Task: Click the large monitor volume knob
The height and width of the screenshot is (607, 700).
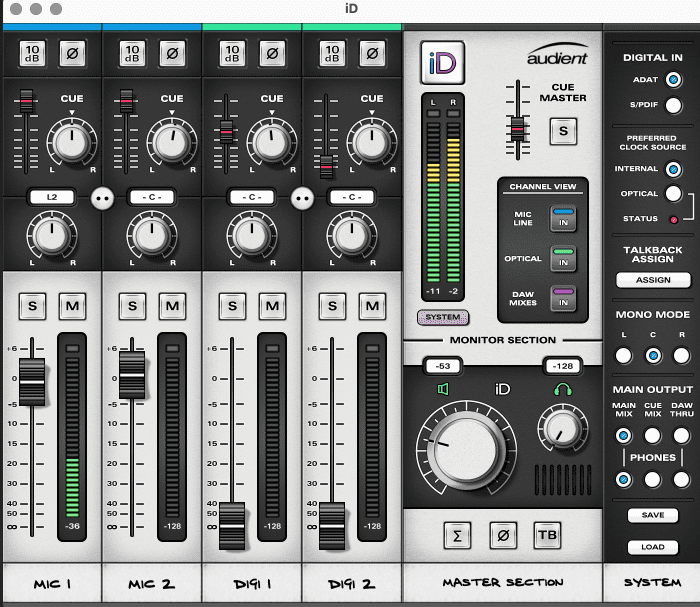Action: [467, 449]
